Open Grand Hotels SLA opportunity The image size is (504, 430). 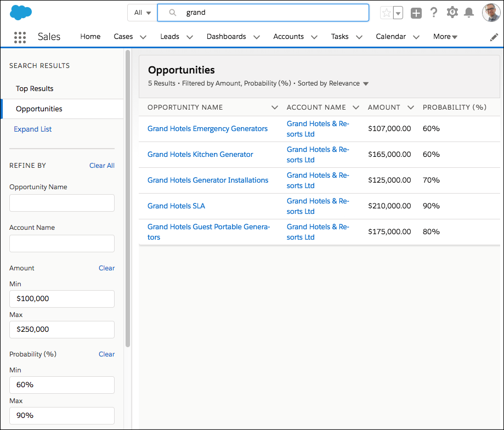[176, 206]
